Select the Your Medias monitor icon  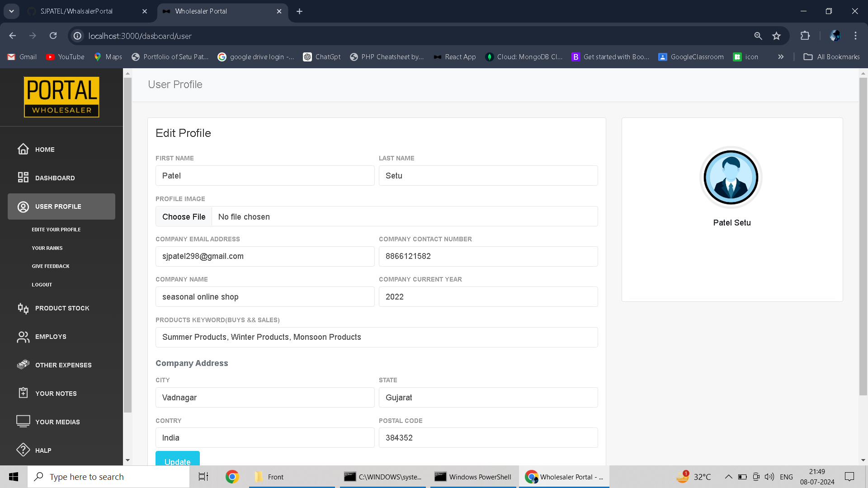tap(23, 422)
